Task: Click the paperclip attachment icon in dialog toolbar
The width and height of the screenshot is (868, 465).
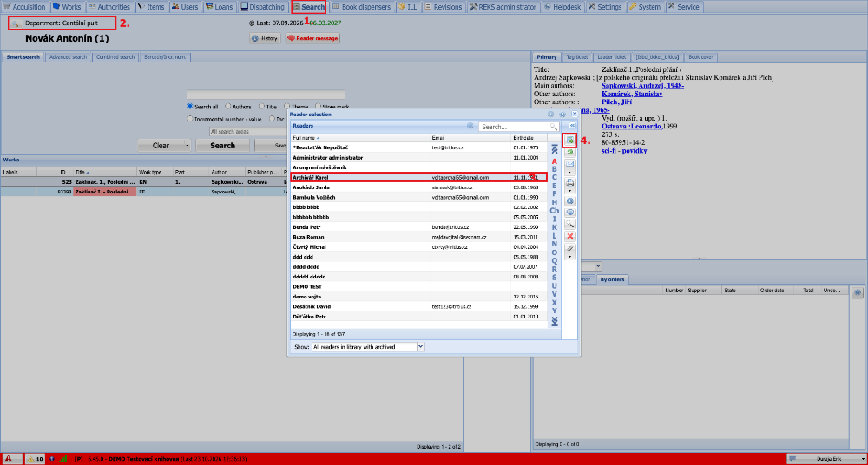Action: [569, 249]
